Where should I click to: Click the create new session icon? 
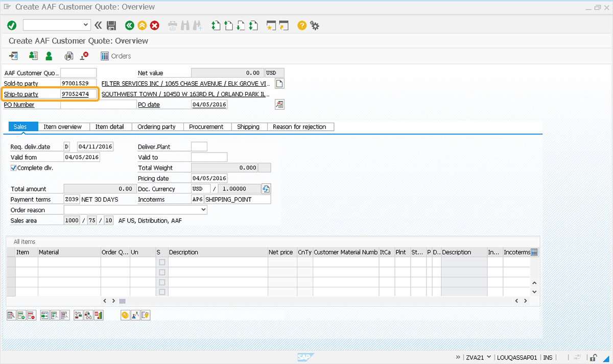click(x=271, y=25)
